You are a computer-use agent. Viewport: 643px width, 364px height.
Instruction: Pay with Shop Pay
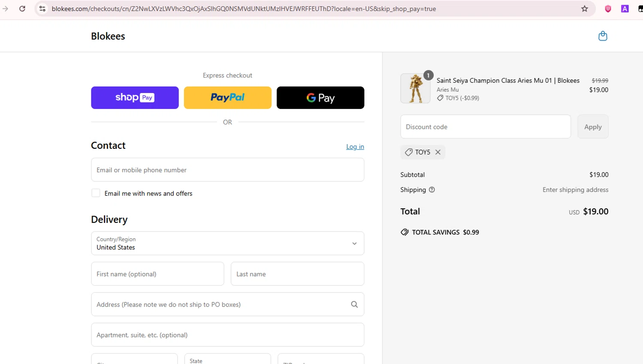click(x=135, y=98)
